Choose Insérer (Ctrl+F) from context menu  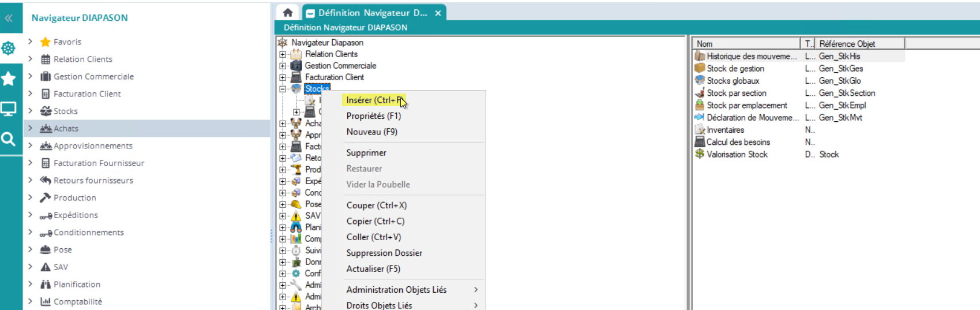(374, 100)
